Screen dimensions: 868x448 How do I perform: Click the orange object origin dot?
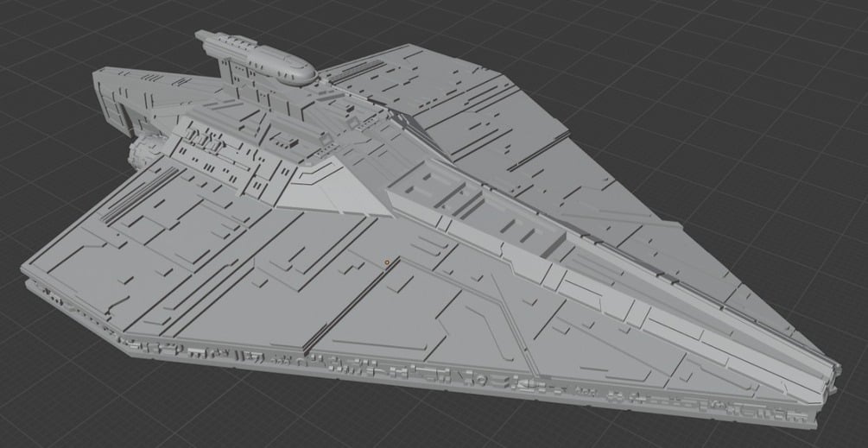(387, 262)
